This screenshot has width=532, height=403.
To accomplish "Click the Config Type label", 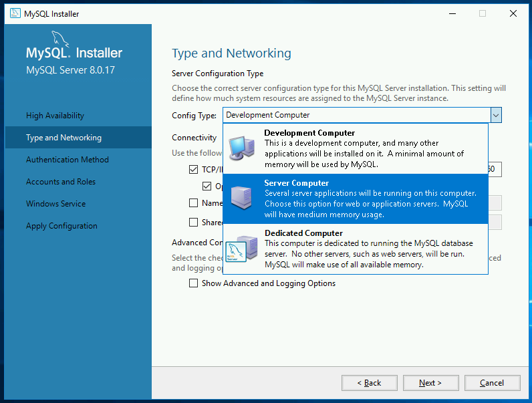I will click(x=194, y=116).
